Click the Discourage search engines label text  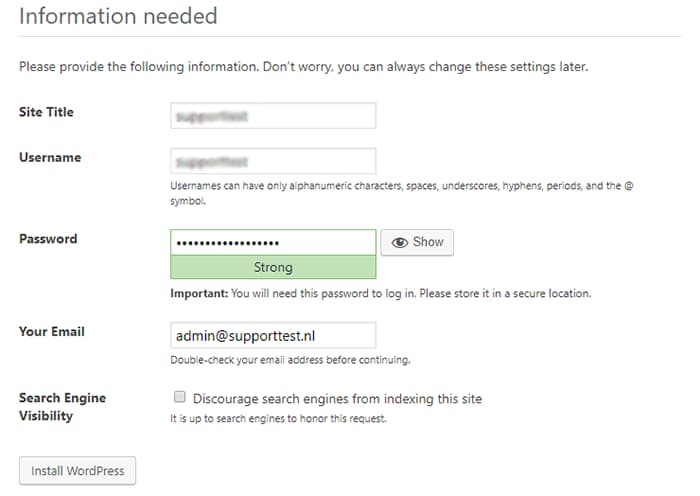(337, 399)
